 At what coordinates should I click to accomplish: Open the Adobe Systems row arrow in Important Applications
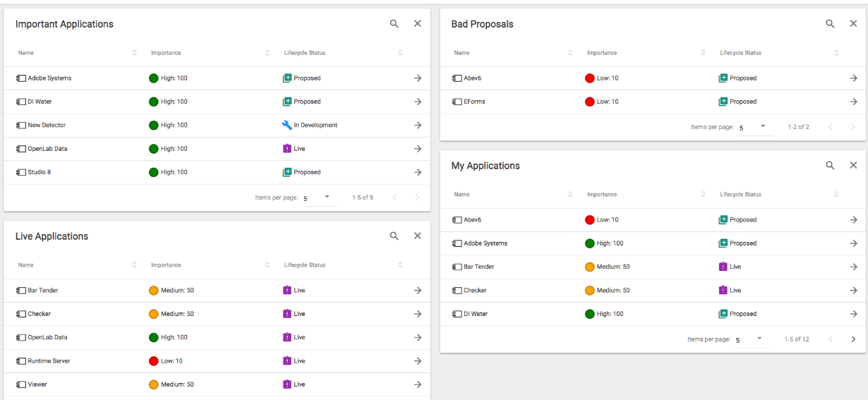pyautogui.click(x=417, y=78)
